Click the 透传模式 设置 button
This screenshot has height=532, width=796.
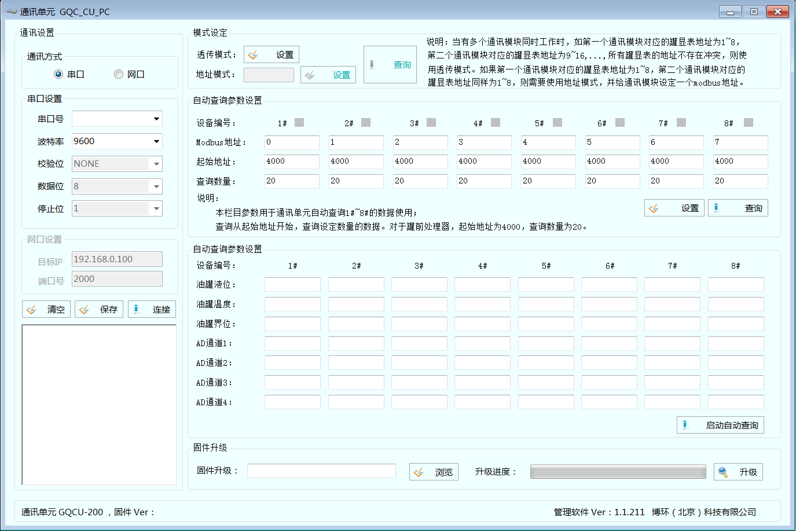coord(272,54)
